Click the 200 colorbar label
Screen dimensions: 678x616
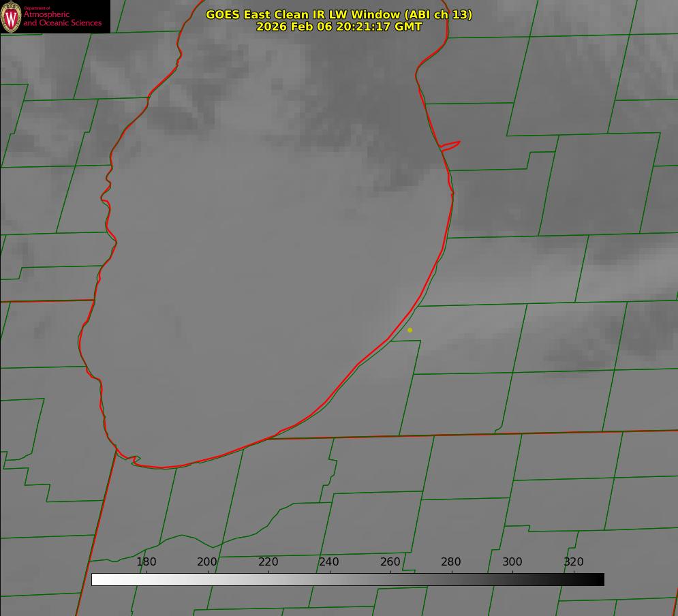pos(206,561)
